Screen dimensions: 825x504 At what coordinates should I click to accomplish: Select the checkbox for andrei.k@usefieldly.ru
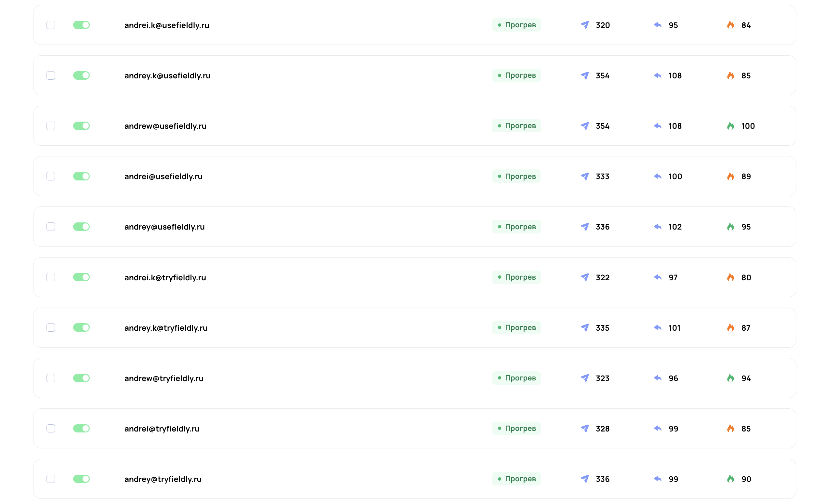click(x=51, y=25)
